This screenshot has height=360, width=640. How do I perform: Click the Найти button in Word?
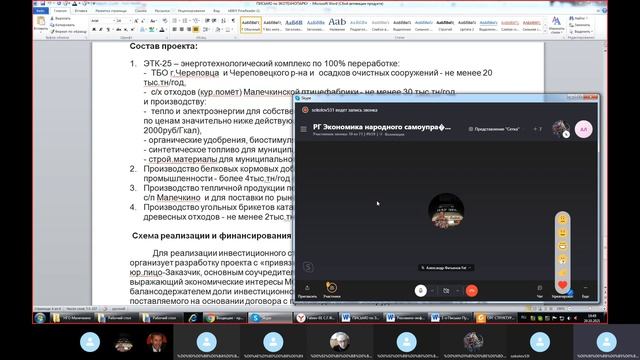(577, 18)
